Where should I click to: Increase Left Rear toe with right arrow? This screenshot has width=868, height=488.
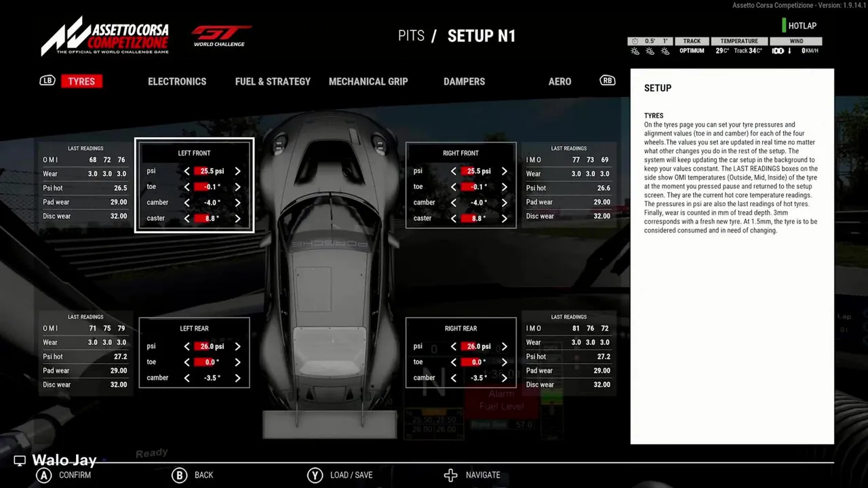pos(237,362)
